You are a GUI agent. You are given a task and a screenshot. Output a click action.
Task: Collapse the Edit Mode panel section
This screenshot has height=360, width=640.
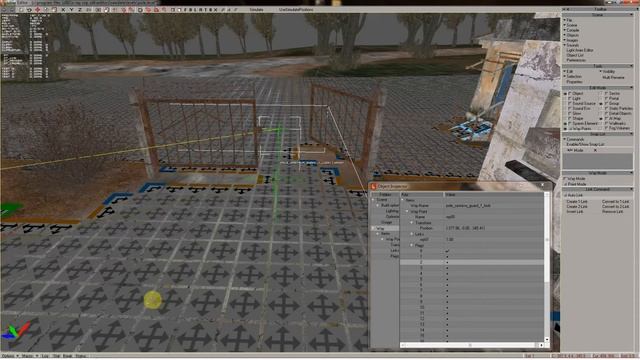pyautogui.click(x=631, y=88)
